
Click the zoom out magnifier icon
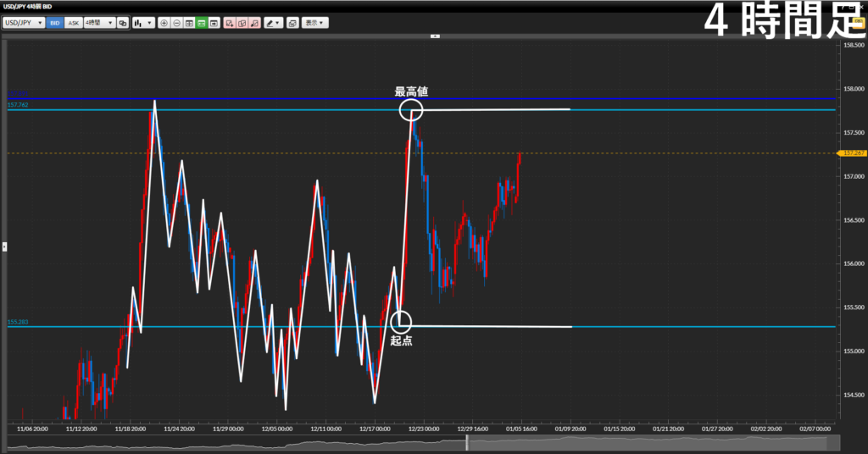point(176,23)
